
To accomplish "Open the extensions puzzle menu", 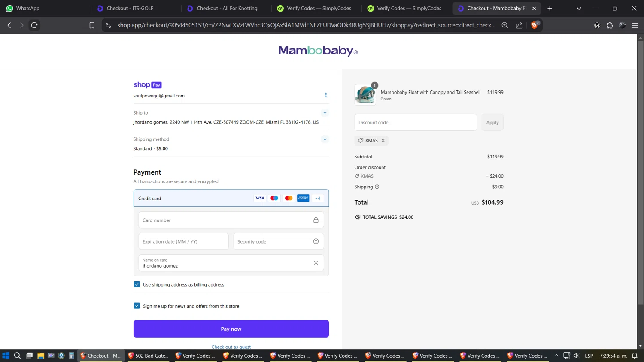I will coord(610,25).
